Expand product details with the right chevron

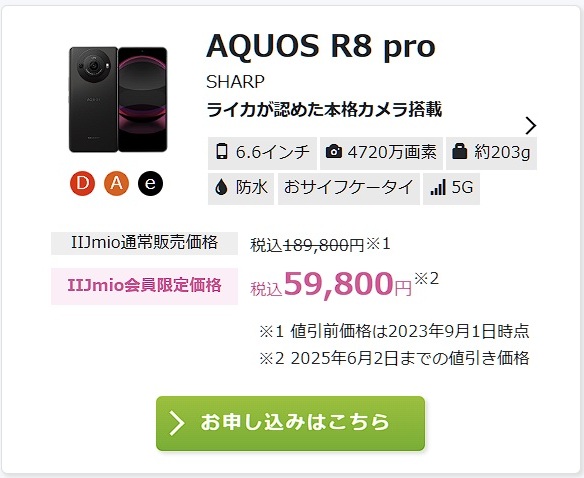531,125
